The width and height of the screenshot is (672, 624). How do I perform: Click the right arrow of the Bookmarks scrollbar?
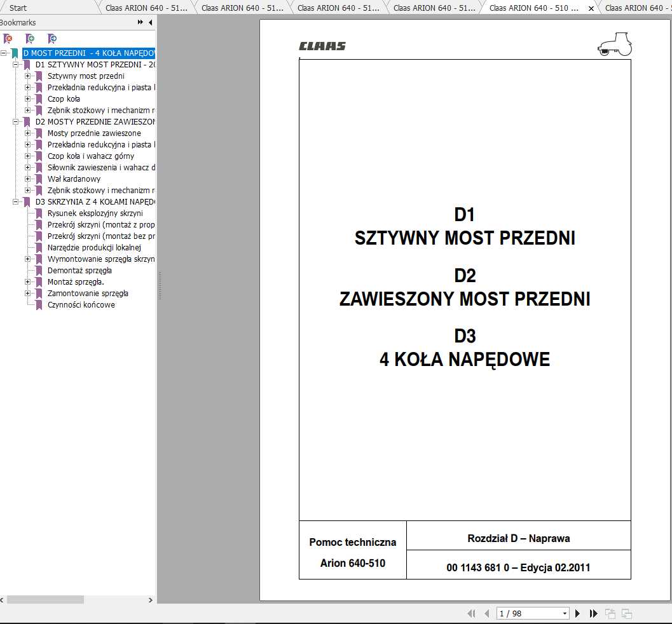[150, 600]
